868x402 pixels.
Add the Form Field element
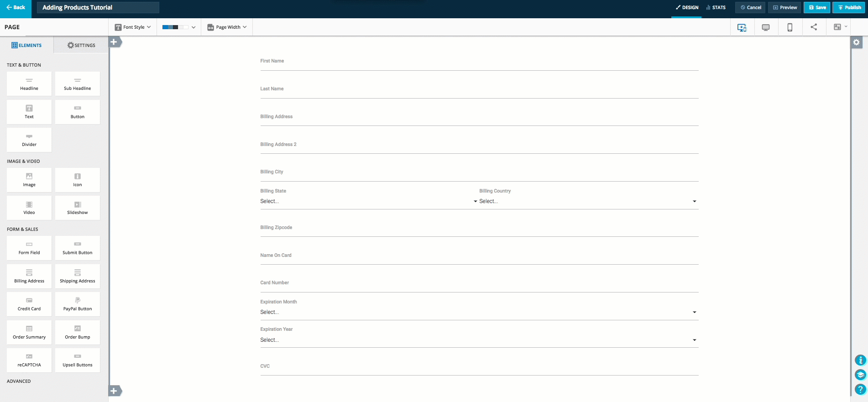pos(29,248)
